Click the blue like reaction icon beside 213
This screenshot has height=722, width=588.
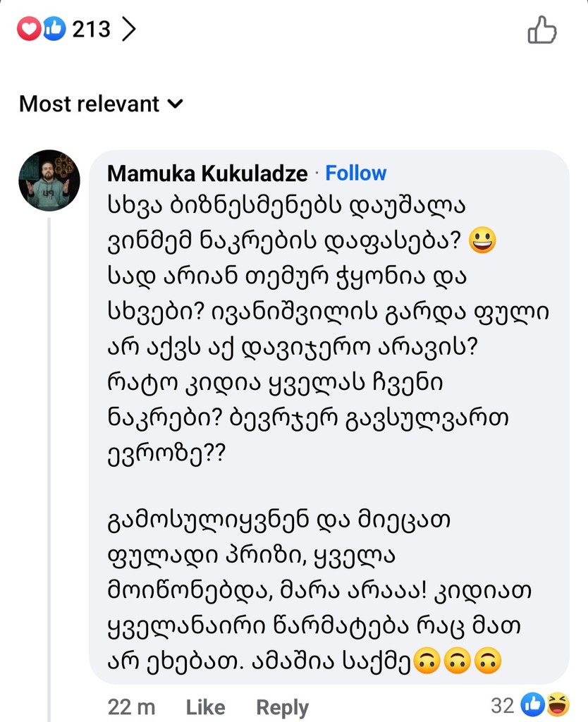(x=53, y=29)
